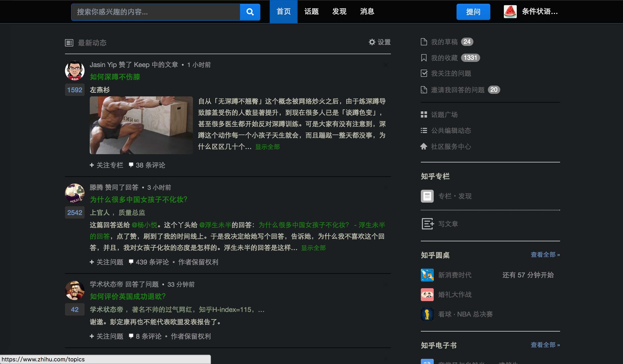This screenshot has height=364, width=623.
Task: Click the 1331 collections count badge
Action: tap(470, 58)
